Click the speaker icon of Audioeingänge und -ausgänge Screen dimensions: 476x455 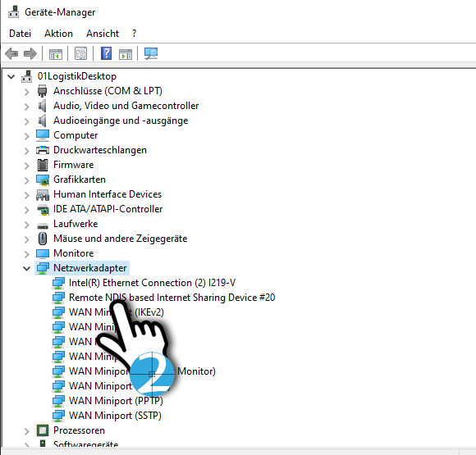tap(42, 121)
